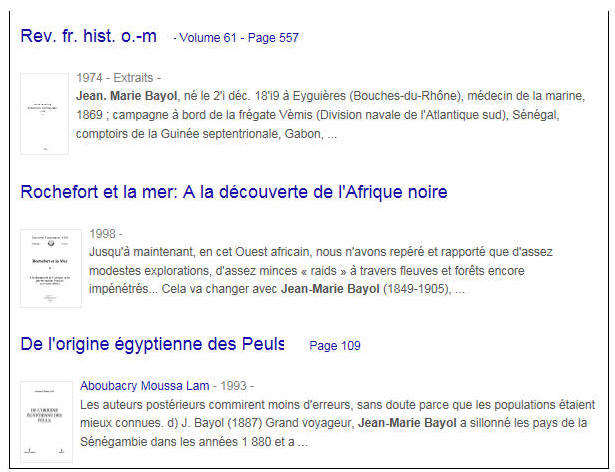The image size is (615, 472).
Task: Click bold 'Jean. Marie Bayol' in first snippet
Action: pos(127,96)
